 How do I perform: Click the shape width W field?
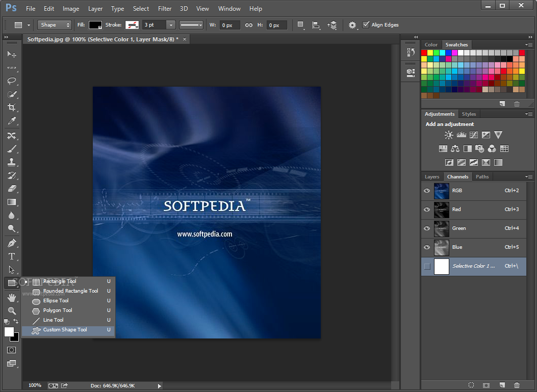pos(229,25)
